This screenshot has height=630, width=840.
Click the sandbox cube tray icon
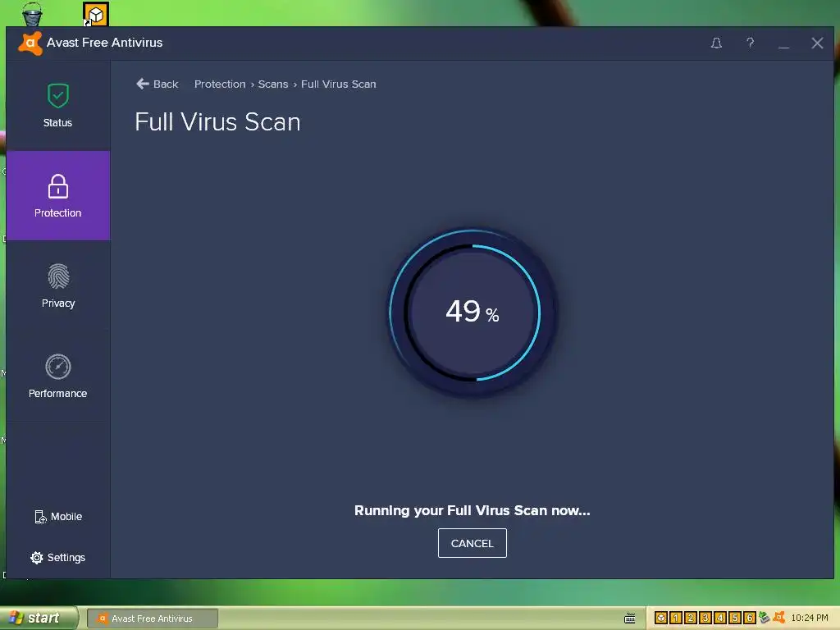tap(661, 619)
